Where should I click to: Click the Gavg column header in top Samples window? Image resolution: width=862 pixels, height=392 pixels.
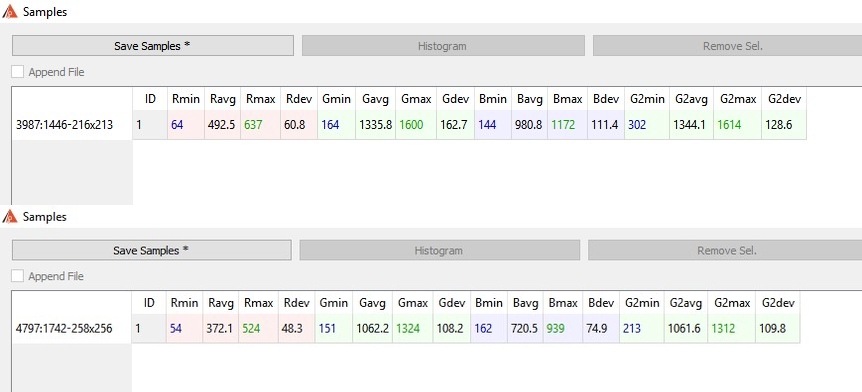(x=375, y=99)
